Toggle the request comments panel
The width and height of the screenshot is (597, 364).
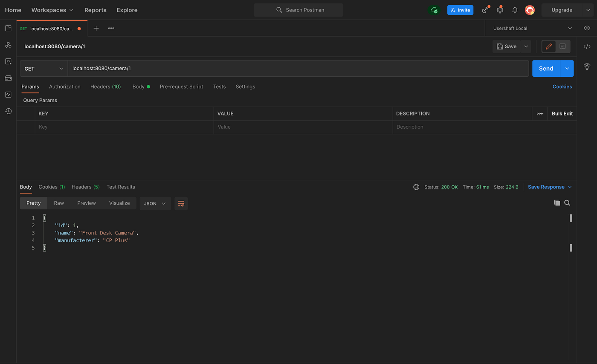tap(562, 46)
